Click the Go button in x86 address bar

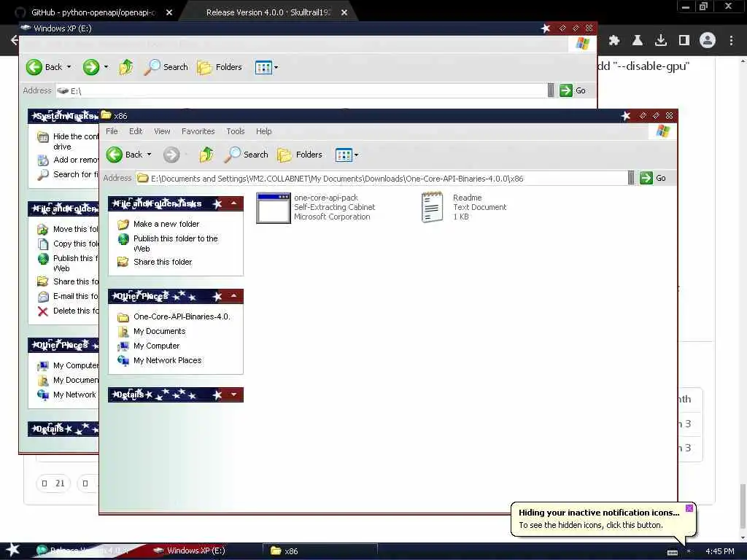(653, 178)
